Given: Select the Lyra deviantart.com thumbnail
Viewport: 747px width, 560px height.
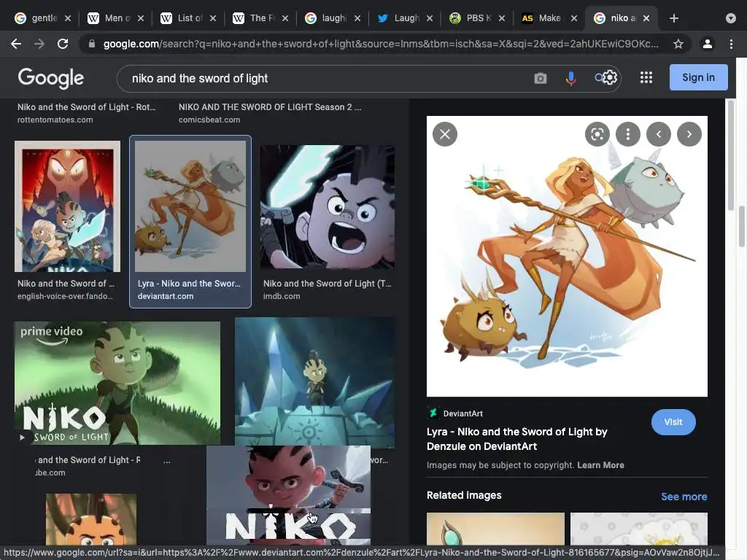Looking at the screenshot, I should [190, 206].
